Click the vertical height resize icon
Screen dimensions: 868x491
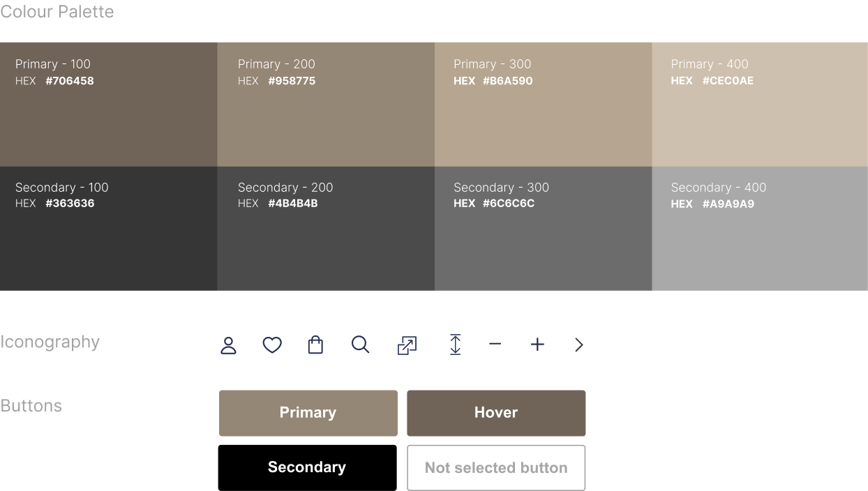pos(455,345)
